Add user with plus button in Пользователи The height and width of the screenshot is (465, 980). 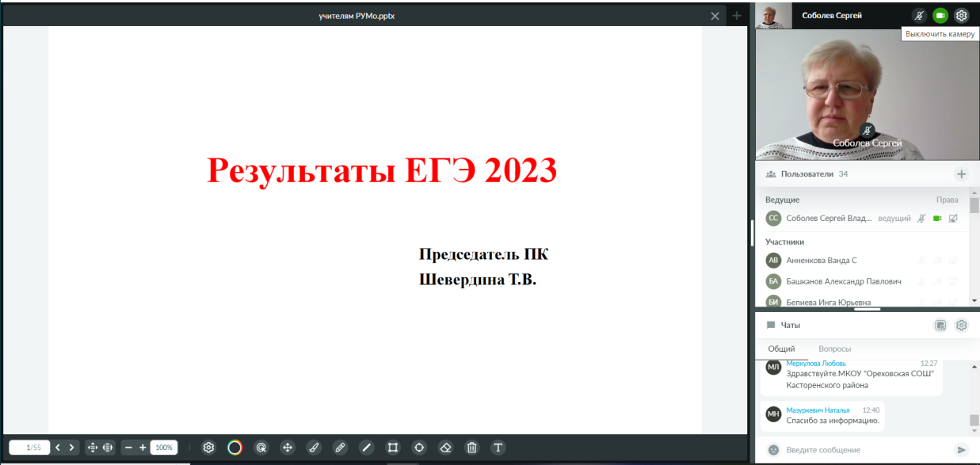tap(961, 174)
